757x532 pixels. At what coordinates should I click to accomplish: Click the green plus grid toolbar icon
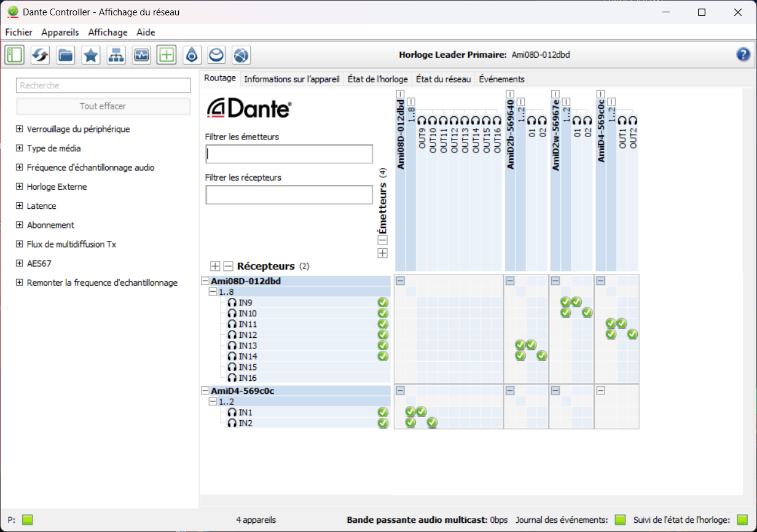[166, 55]
